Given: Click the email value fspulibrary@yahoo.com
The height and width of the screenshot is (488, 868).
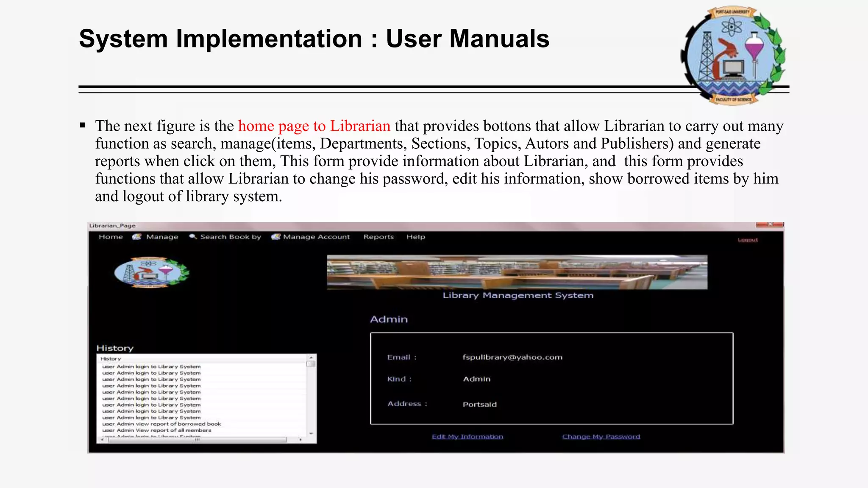Looking at the screenshot, I should (512, 357).
